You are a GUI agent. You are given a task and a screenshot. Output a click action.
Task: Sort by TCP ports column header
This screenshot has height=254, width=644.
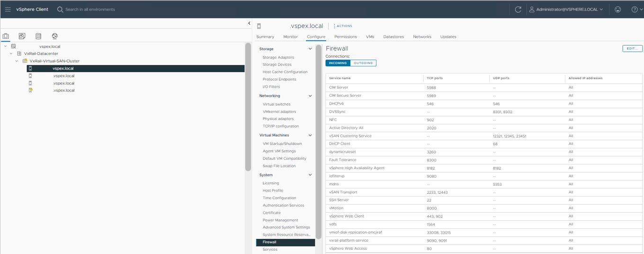(435, 78)
